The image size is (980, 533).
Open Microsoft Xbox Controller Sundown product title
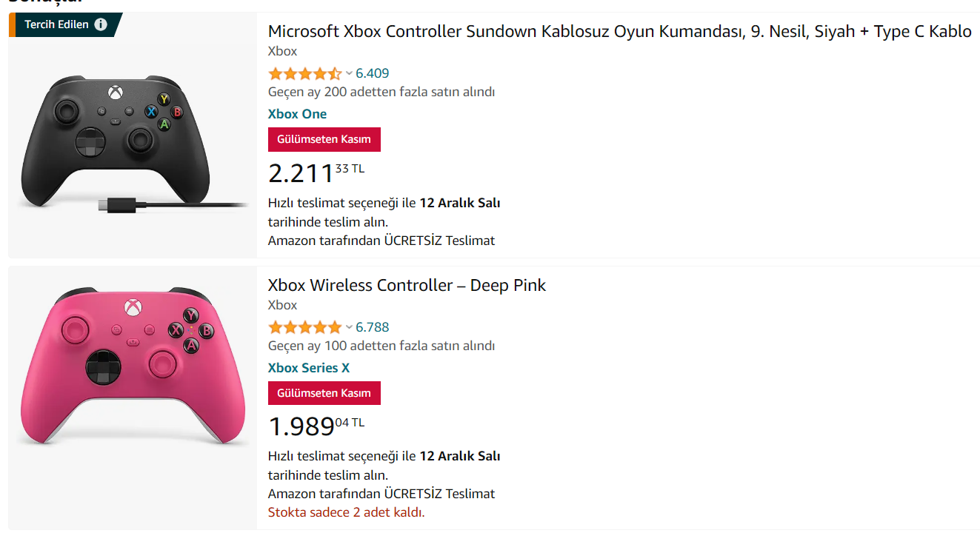pos(619,31)
